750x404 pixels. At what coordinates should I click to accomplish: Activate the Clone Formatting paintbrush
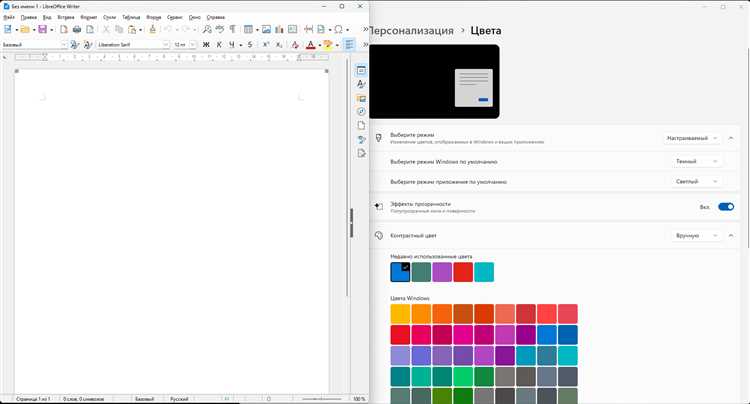tap(153, 30)
